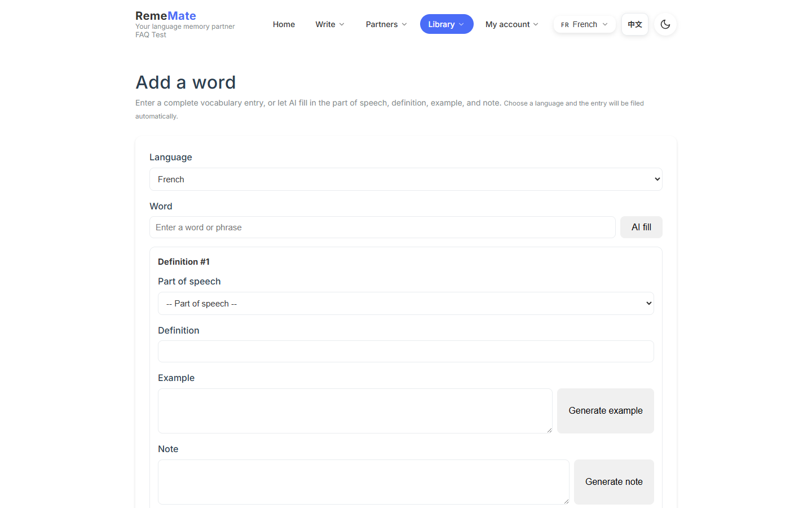Focus the Example text area

pyautogui.click(x=355, y=411)
